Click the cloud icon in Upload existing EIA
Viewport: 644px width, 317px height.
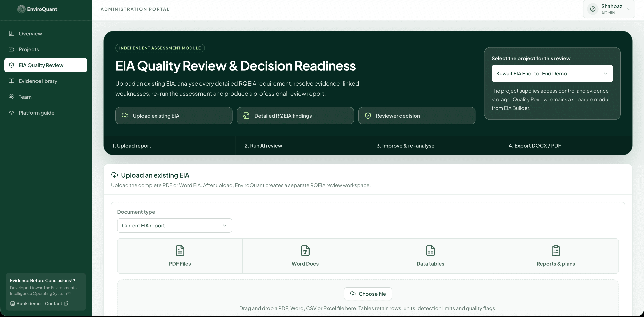click(125, 116)
